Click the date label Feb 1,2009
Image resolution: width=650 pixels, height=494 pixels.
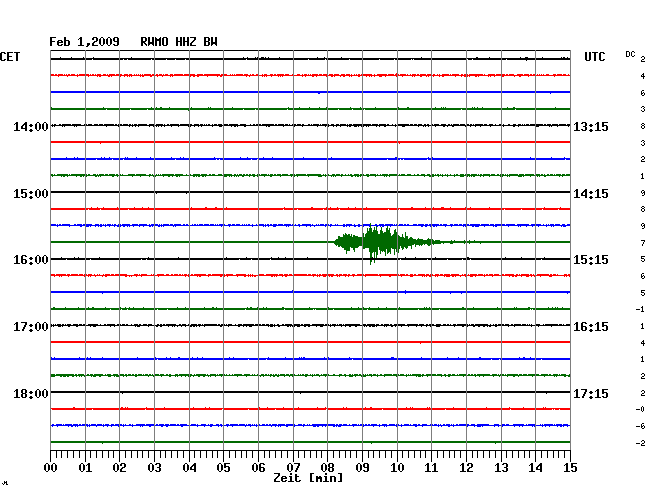click(84, 42)
